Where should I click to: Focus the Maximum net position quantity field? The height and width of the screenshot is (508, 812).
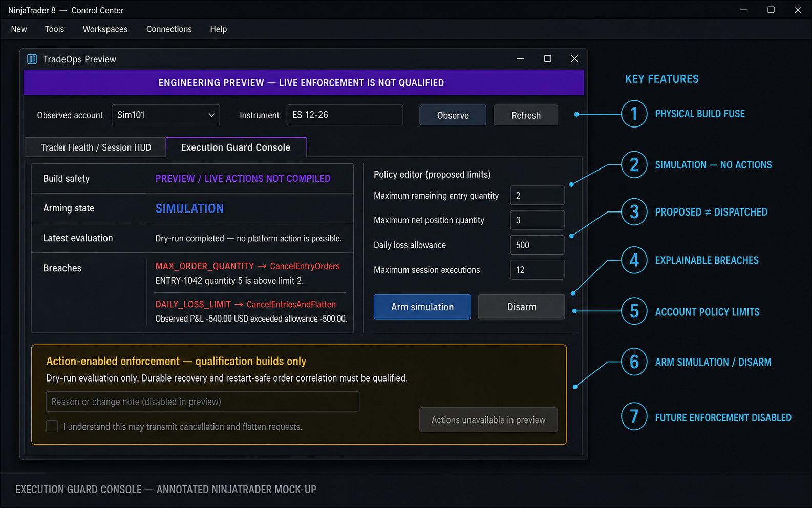[538, 220]
